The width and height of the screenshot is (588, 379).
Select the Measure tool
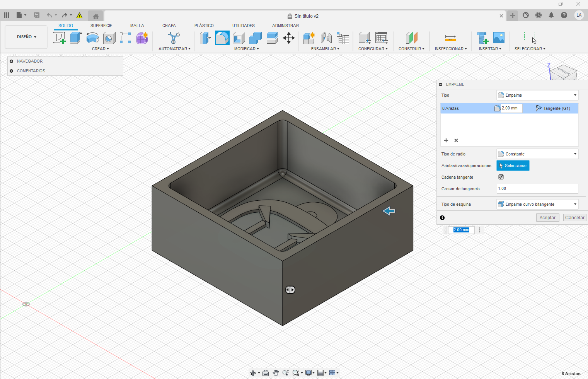[x=451, y=38]
